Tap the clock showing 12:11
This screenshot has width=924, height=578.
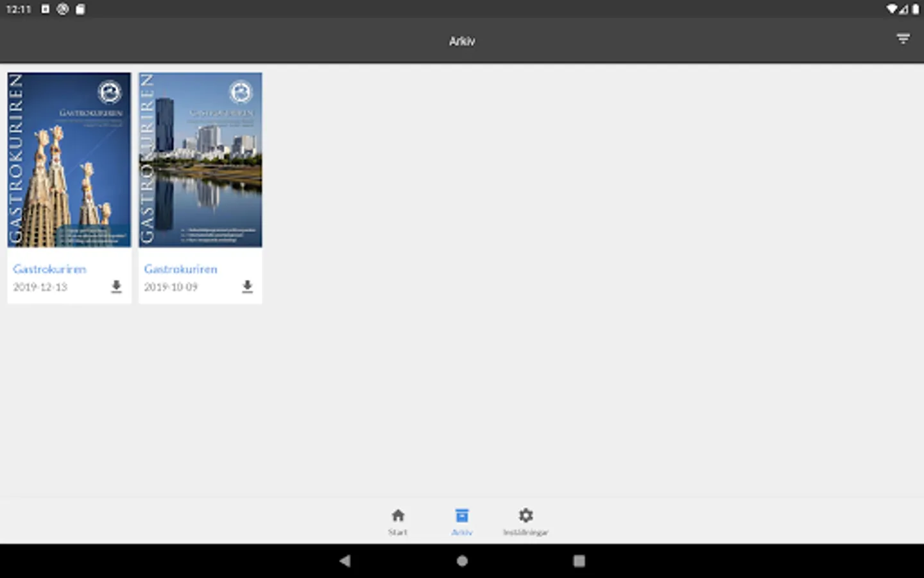click(x=19, y=9)
